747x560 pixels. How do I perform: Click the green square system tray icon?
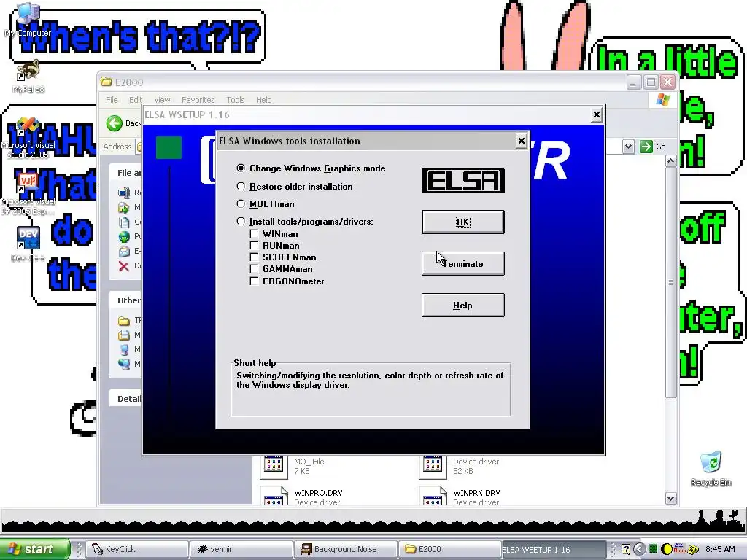654,549
